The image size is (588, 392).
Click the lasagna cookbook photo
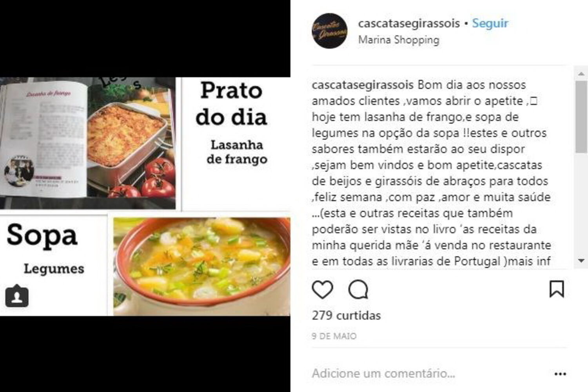pos(88,143)
